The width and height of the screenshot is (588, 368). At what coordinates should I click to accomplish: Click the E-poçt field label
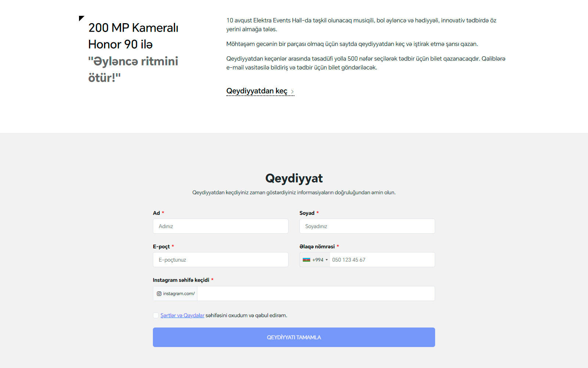click(x=161, y=247)
